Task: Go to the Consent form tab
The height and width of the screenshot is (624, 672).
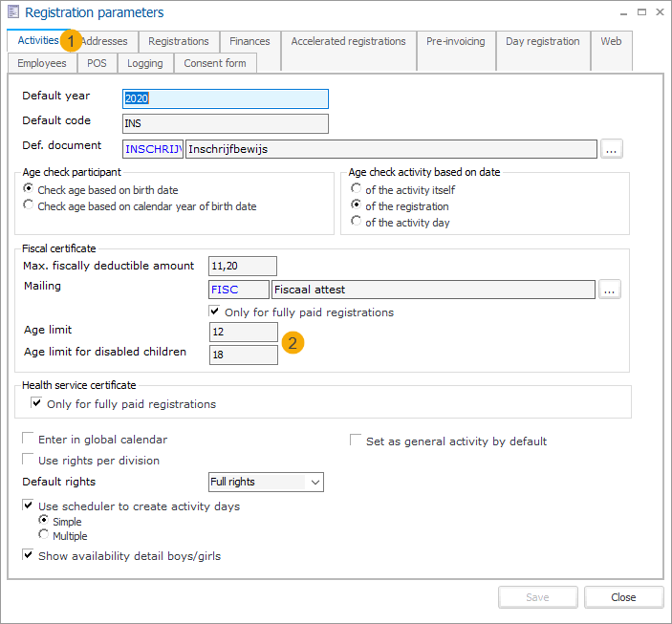Action: point(214,63)
